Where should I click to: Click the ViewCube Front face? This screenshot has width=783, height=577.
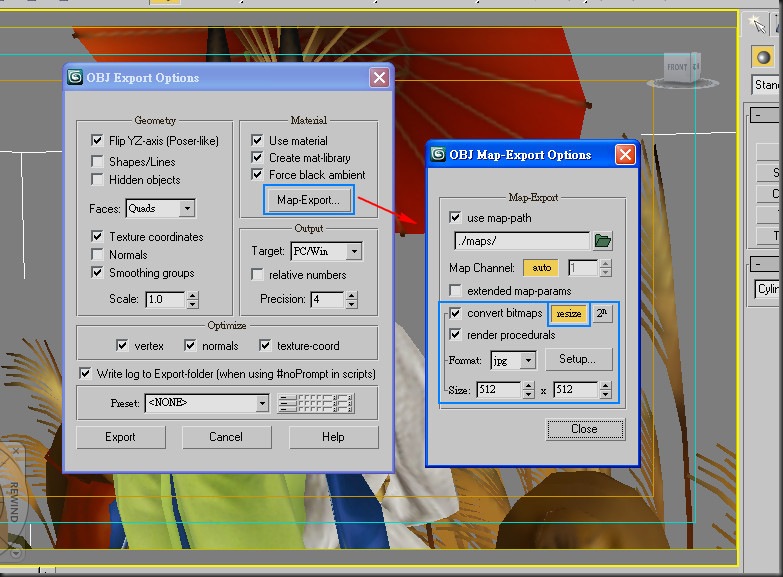(678, 67)
